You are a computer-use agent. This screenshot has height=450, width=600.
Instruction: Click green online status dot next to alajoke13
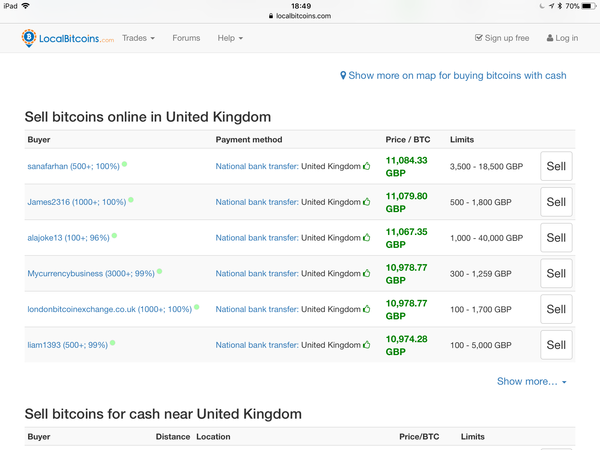[114, 236]
